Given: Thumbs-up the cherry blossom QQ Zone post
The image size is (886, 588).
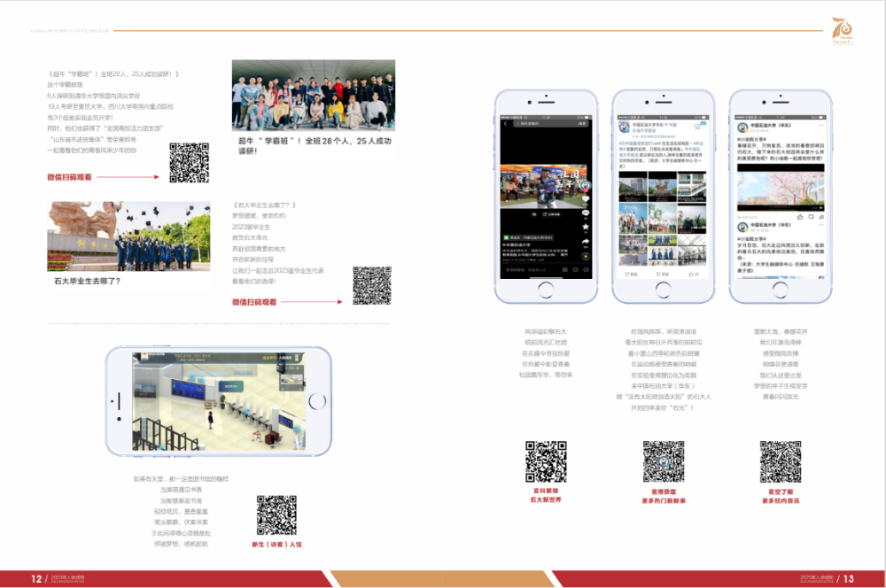Looking at the screenshot, I should 800,216.
